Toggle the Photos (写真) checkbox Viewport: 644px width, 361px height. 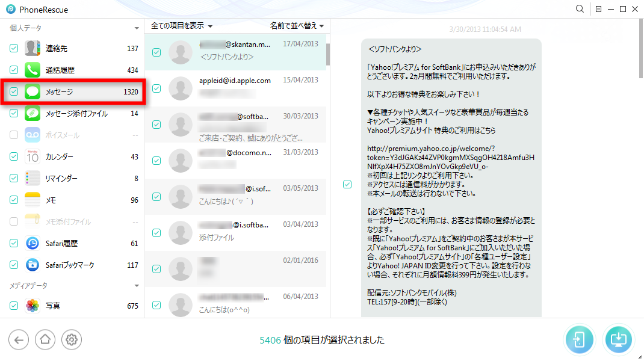(x=14, y=306)
